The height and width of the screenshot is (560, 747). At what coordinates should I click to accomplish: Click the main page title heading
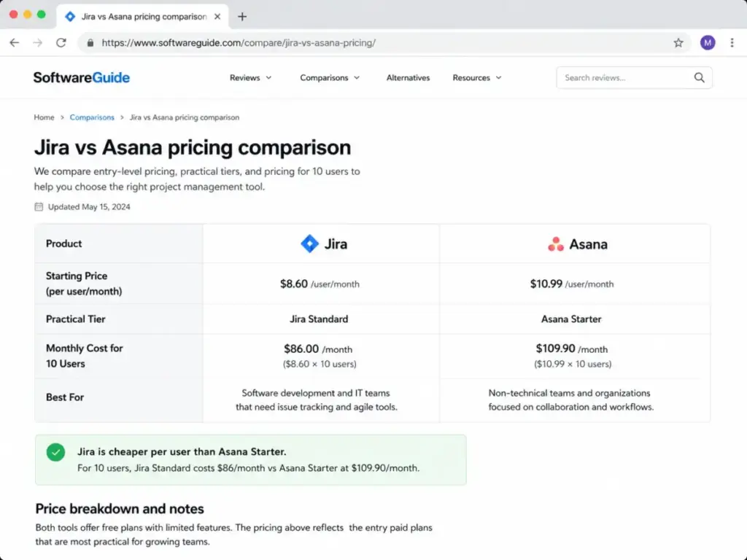[193, 147]
